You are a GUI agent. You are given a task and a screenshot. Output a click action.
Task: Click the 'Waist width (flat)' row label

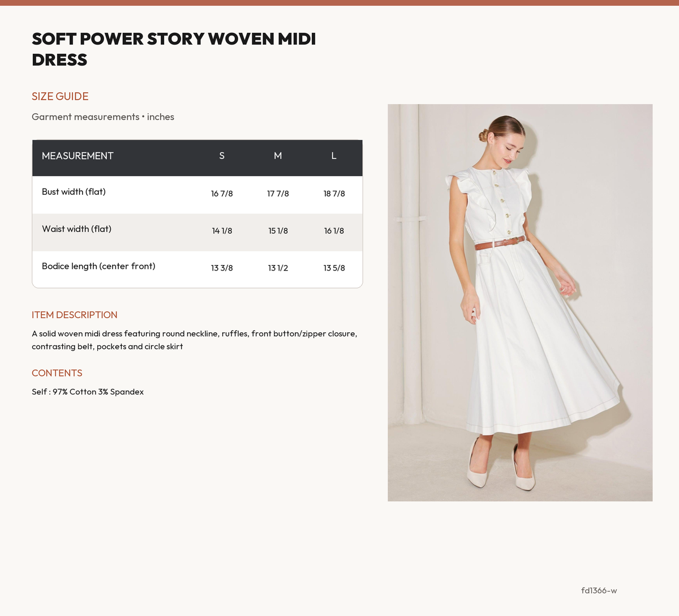(76, 229)
